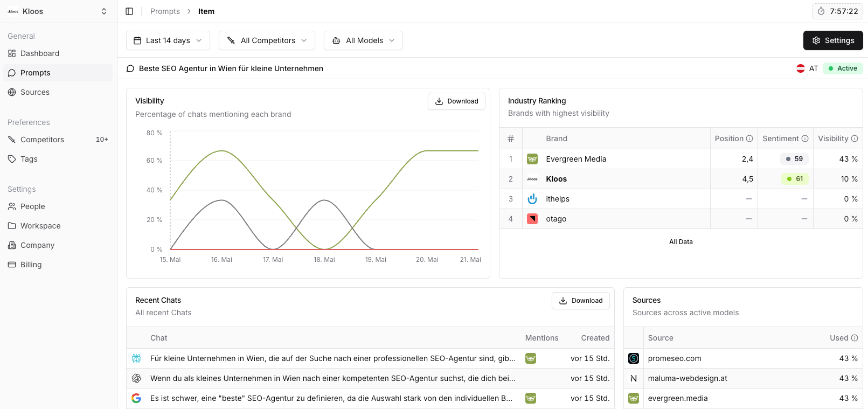Open the All Models filter dropdown
Screen dimensions: 868x409
tap(363, 40)
